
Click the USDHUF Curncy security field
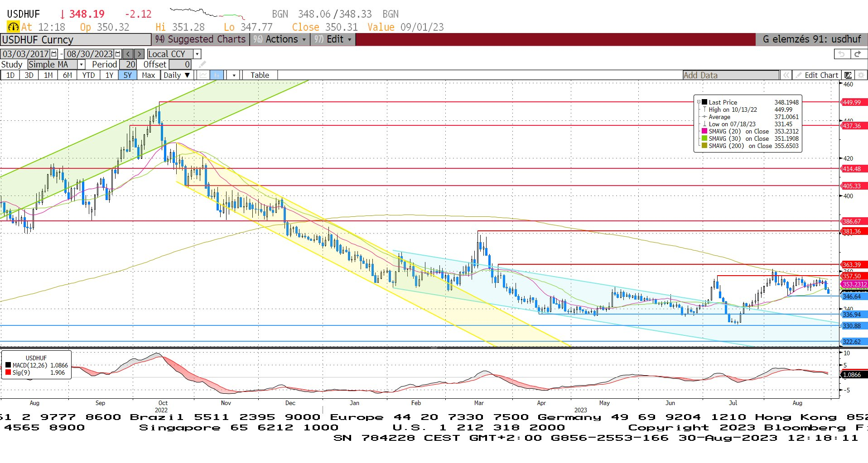pos(76,39)
